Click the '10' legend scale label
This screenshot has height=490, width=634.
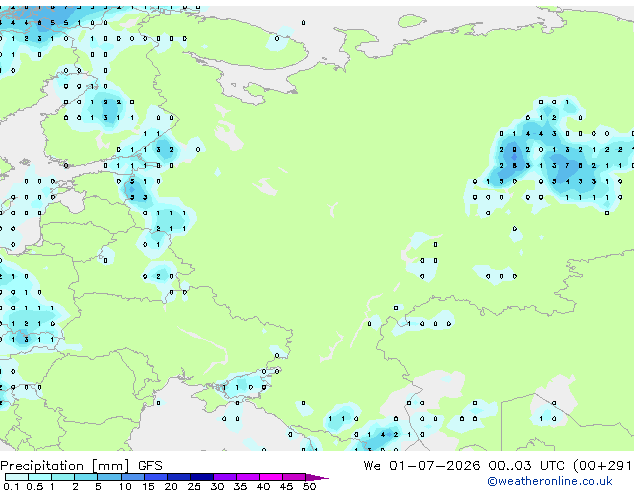pyautogui.click(x=125, y=486)
